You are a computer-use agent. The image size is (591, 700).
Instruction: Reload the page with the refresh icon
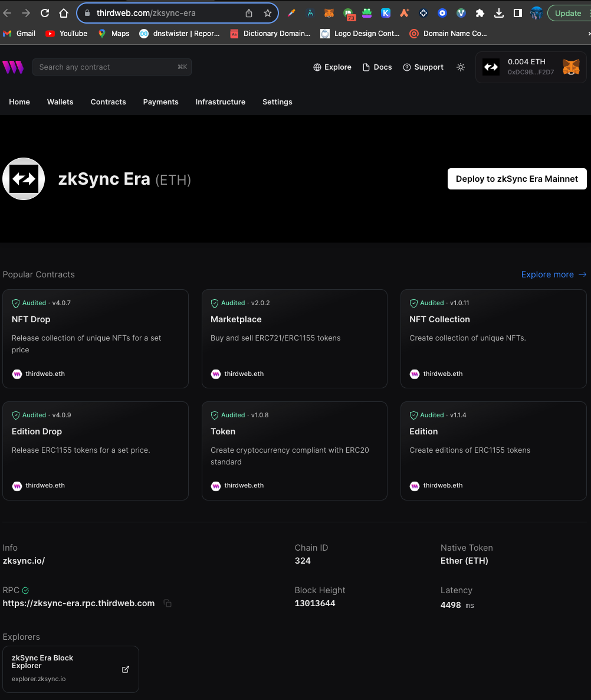(45, 14)
